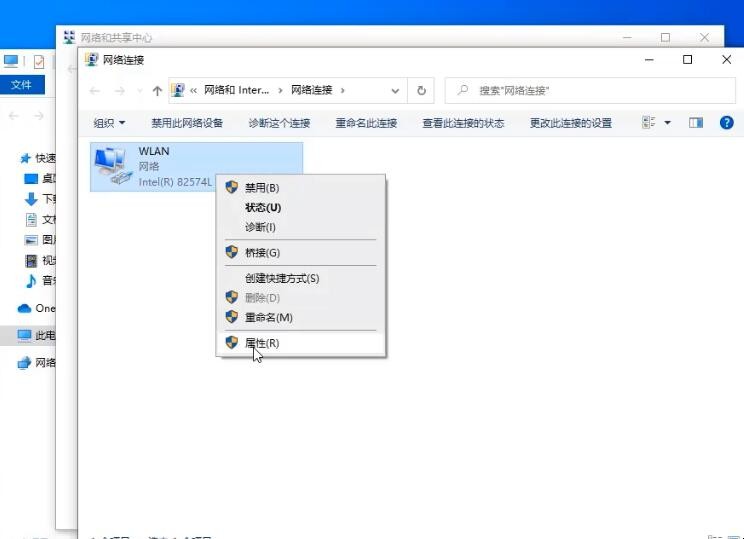Click the OneDrive cloud icon in sidebar
Viewport: 744px width, 539px height.
(x=25, y=308)
